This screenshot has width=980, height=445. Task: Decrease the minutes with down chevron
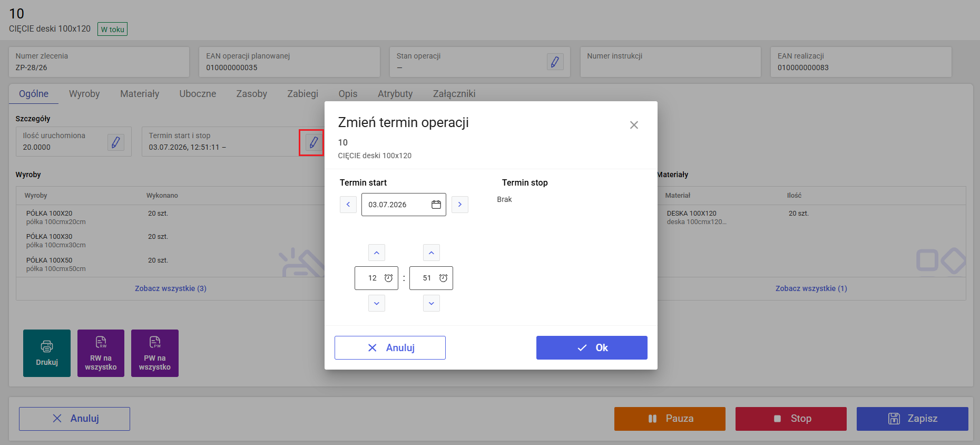click(432, 303)
